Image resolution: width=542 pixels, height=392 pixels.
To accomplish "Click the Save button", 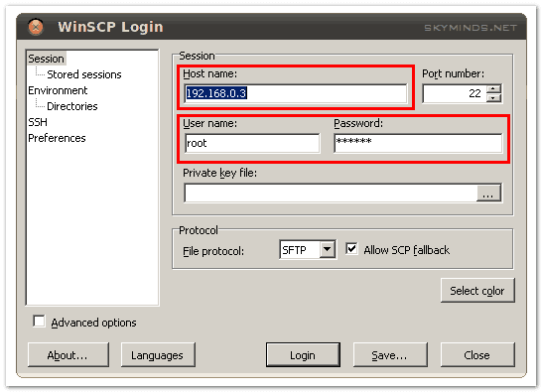I will [x=390, y=355].
